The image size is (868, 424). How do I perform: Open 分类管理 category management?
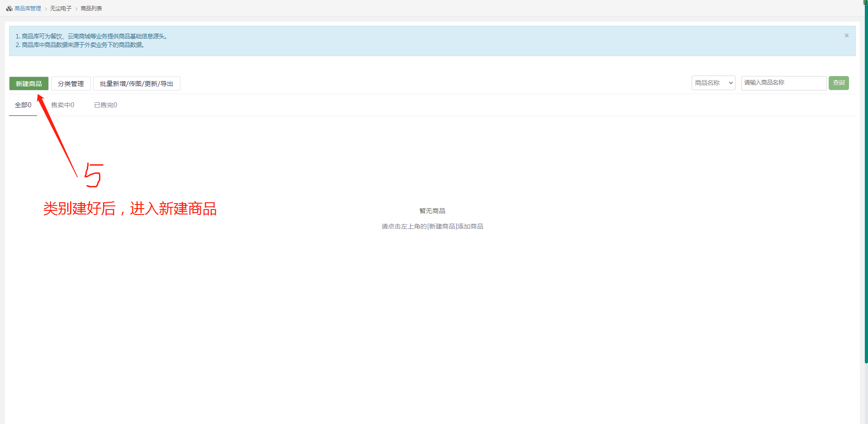tap(71, 84)
